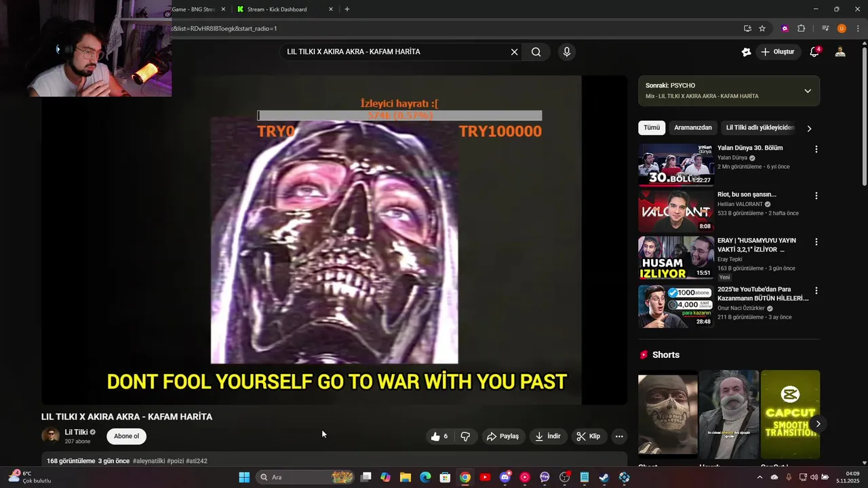
Task: Open Yalan Dünya 30. Bölüm thumbnail
Action: click(x=675, y=165)
